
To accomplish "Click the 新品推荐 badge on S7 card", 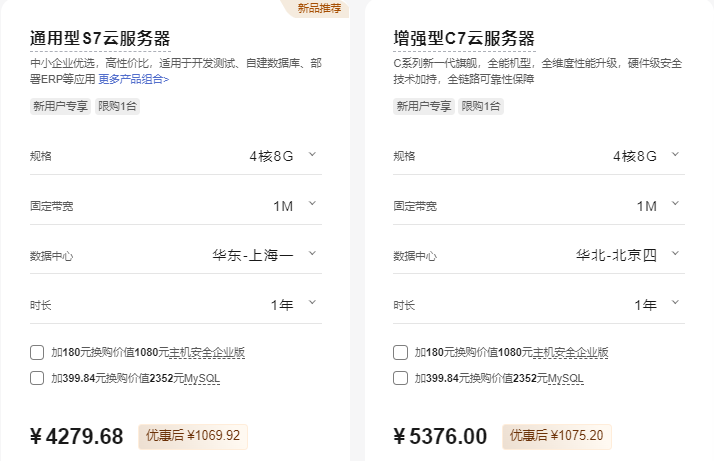I will pyautogui.click(x=319, y=8).
